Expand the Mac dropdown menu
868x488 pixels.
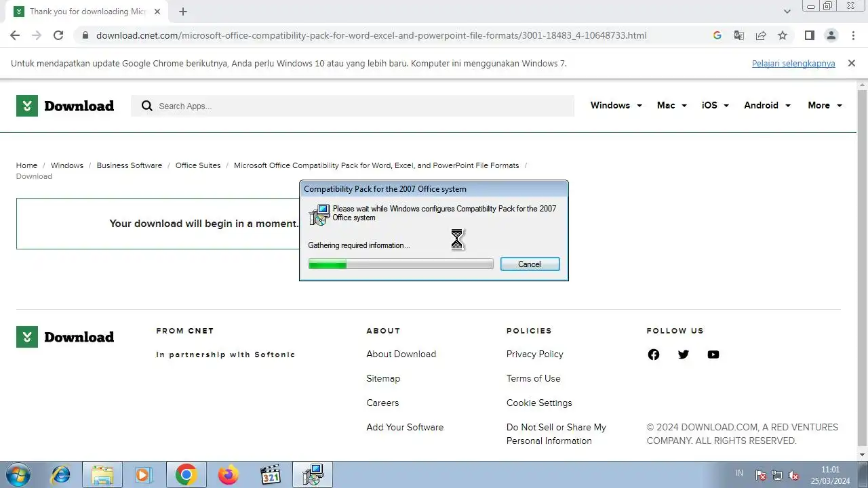coord(671,105)
